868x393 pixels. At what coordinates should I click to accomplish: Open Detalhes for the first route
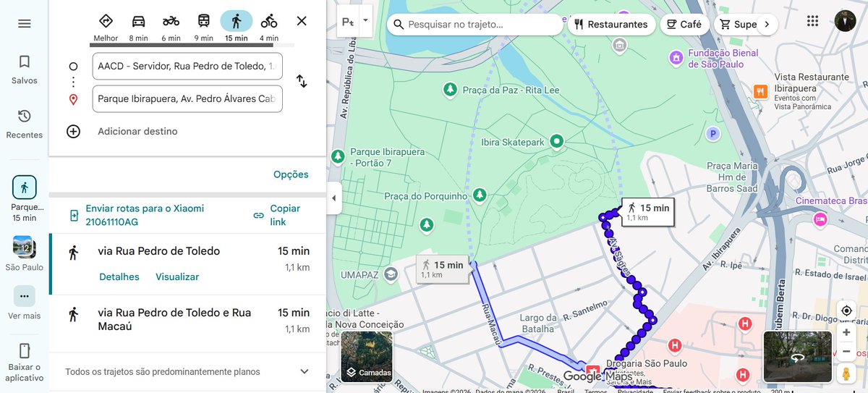click(119, 276)
